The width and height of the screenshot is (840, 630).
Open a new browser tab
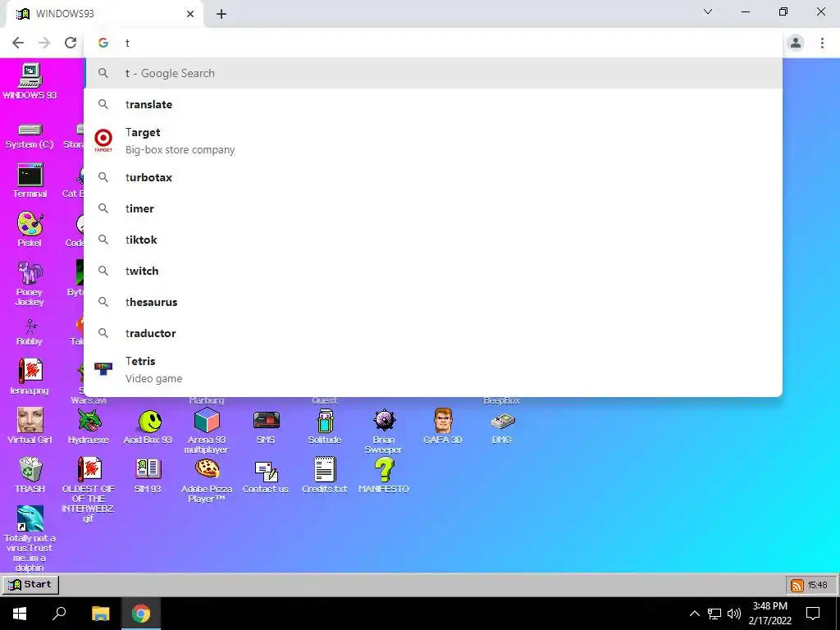click(221, 14)
